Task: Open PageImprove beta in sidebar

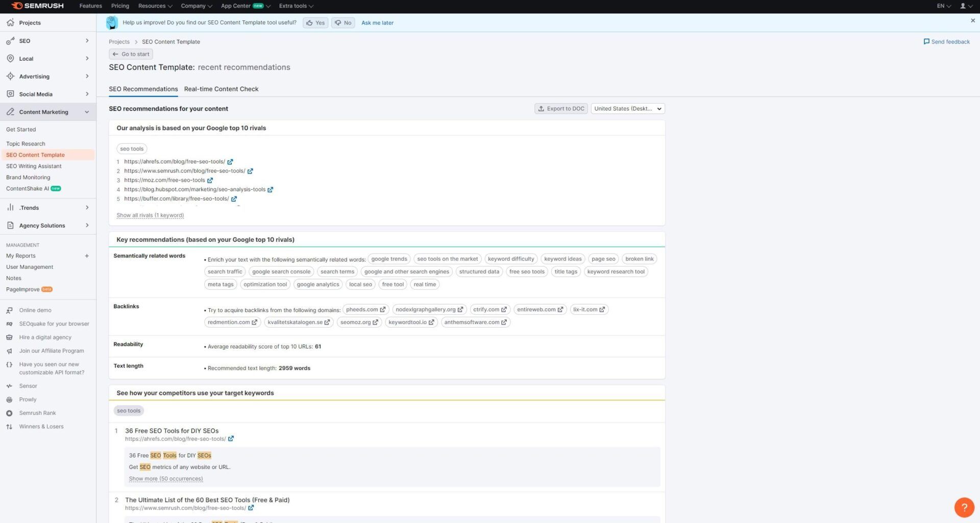Action: coord(29,289)
